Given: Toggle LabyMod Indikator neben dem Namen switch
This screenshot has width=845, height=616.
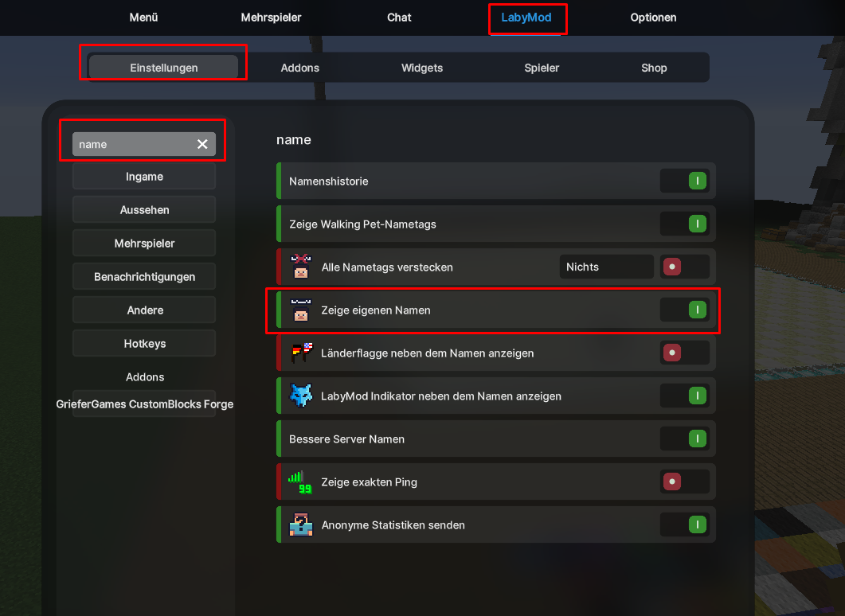Looking at the screenshot, I should 684,396.
